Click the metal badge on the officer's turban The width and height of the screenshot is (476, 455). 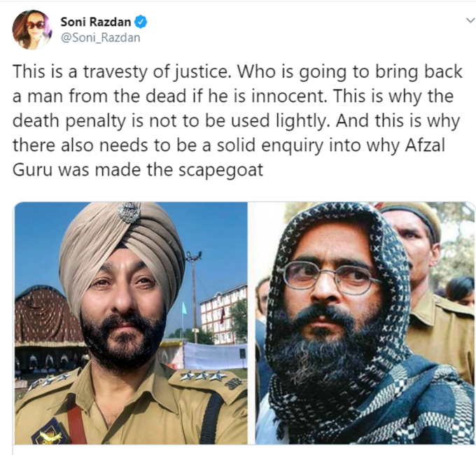click(129, 211)
